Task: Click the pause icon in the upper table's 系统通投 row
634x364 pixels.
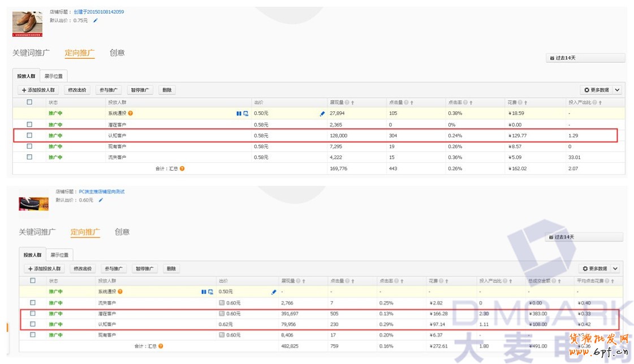Action: 239,114
